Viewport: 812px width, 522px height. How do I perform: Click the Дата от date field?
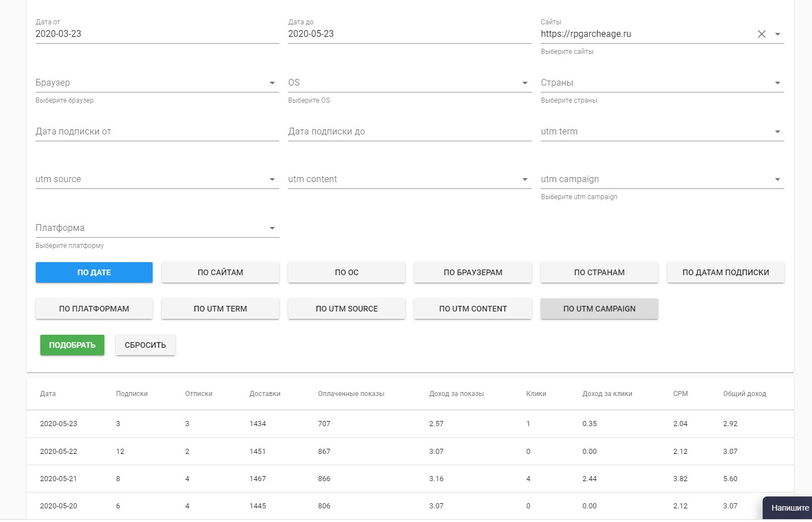tap(157, 34)
